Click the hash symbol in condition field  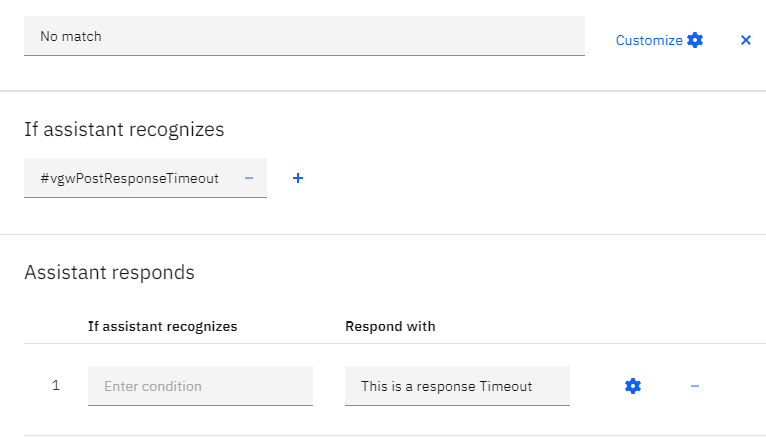[x=44, y=178]
